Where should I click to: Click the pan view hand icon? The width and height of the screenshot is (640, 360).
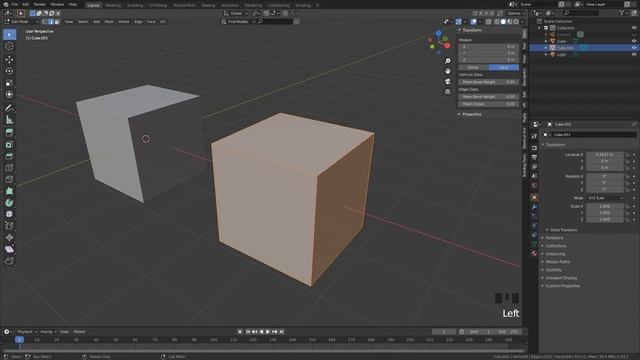pos(448,71)
